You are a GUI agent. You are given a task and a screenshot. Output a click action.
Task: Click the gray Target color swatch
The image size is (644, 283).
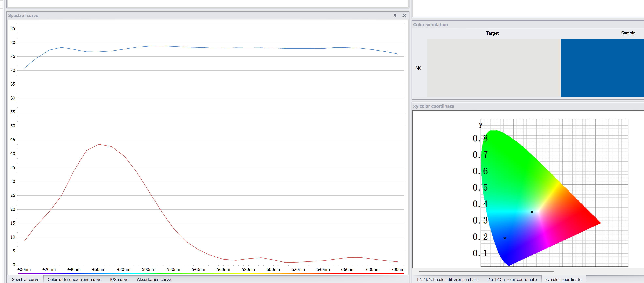pos(493,68)
